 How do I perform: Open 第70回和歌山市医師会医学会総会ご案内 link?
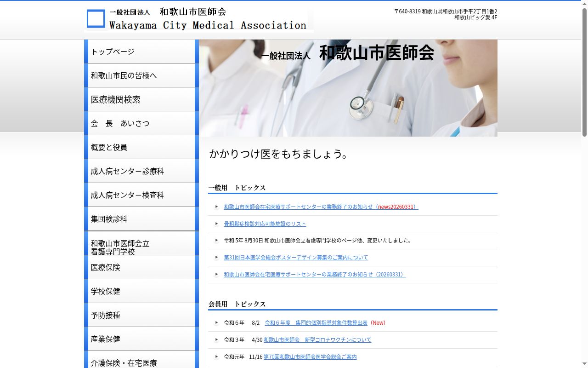point(310,357)
